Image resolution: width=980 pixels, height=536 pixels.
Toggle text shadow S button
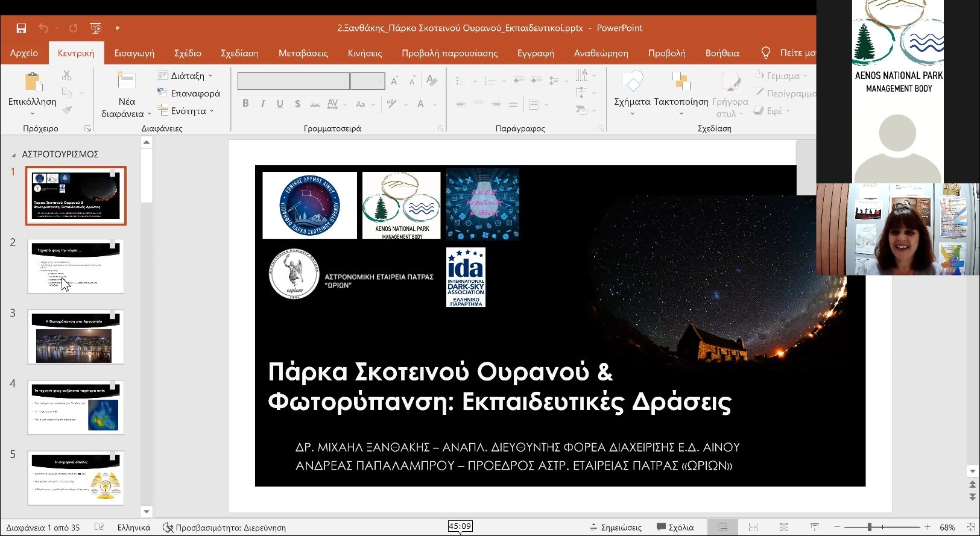pos(297,104)
